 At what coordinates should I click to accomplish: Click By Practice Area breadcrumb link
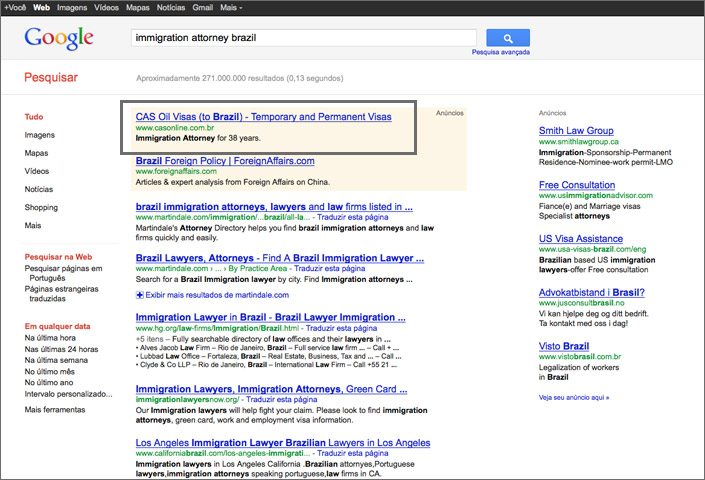pos(258,268)
